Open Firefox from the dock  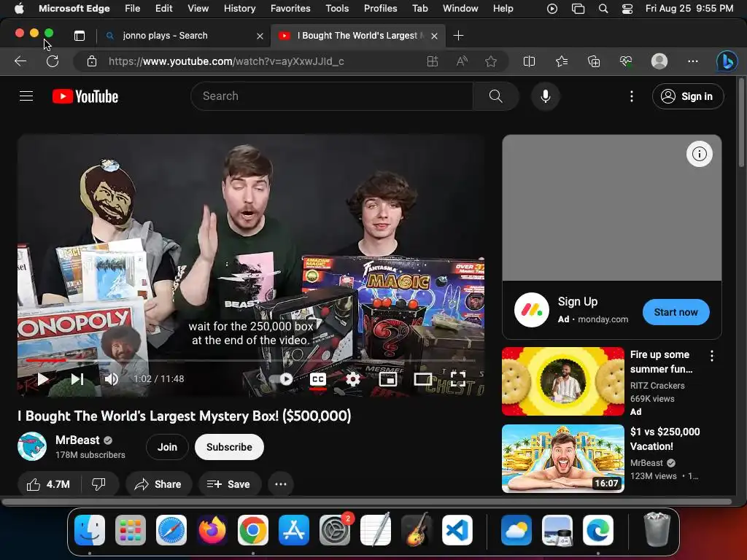pos(212,530)
